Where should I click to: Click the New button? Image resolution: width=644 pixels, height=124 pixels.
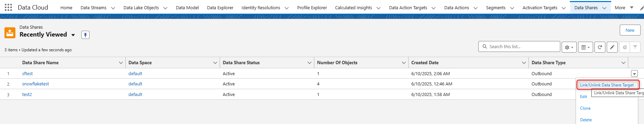(x=630, y=30)
